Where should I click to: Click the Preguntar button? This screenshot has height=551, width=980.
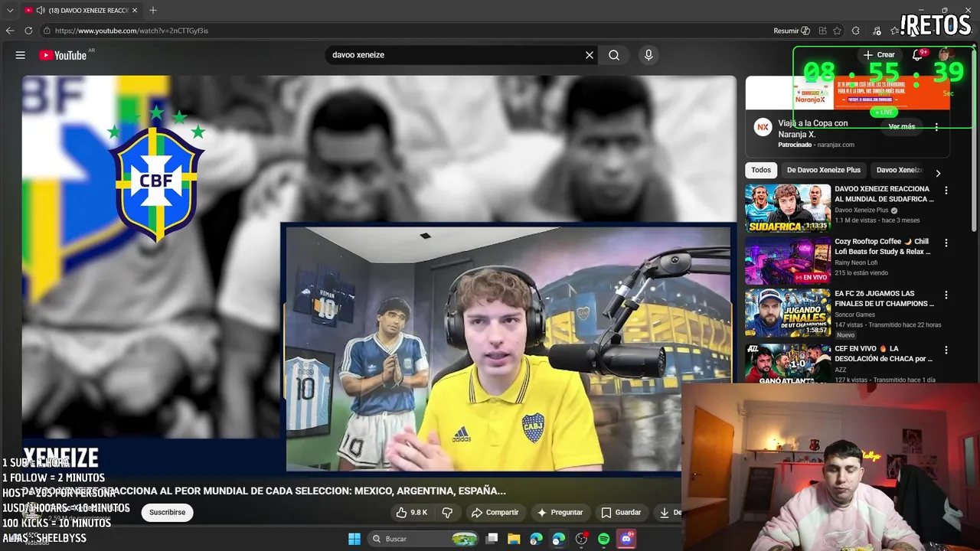pos(560,512)
